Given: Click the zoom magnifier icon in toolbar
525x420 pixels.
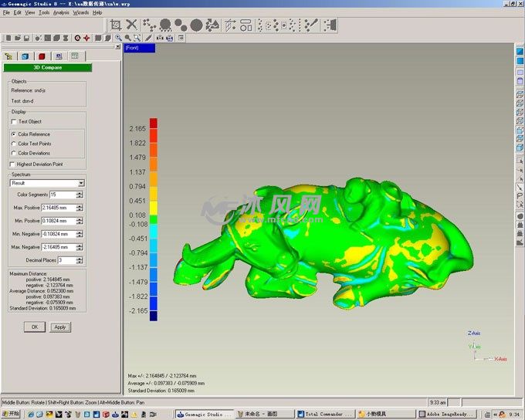Looking at the screenshot, I should (x=118, y=37).
